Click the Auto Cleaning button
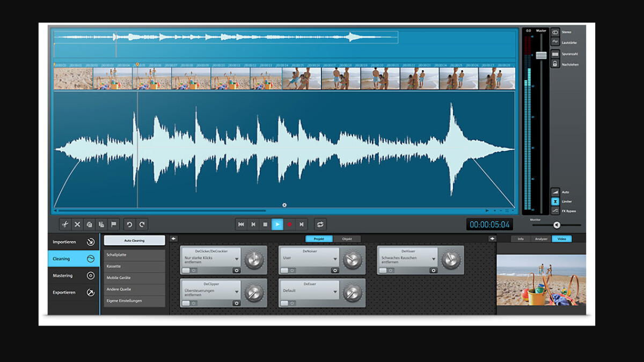 [x=134, y=240]
